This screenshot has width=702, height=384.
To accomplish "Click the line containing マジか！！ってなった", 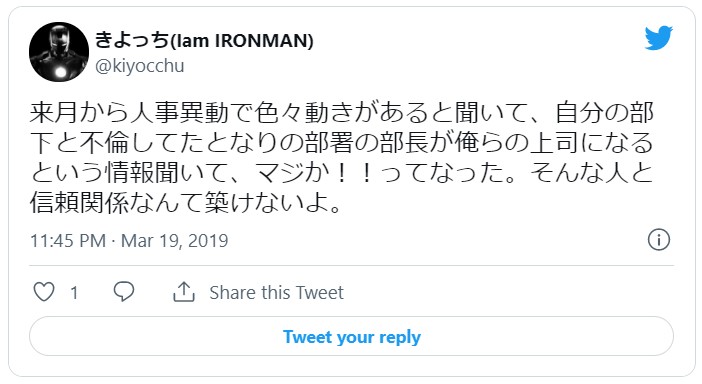I will coord(342,173).
